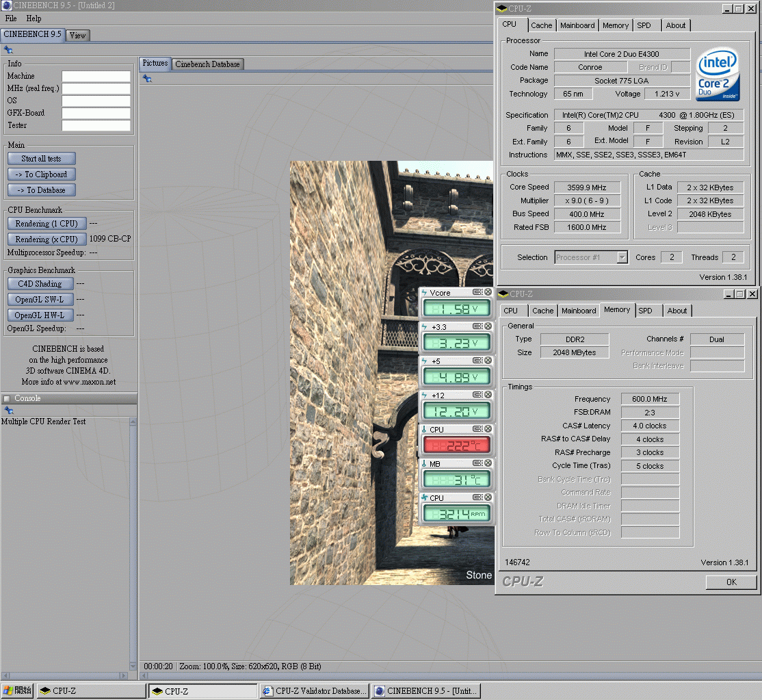Viewport: 762px width, 700px height.
Task: Click the GFX-Board input field
Action: 96,113
